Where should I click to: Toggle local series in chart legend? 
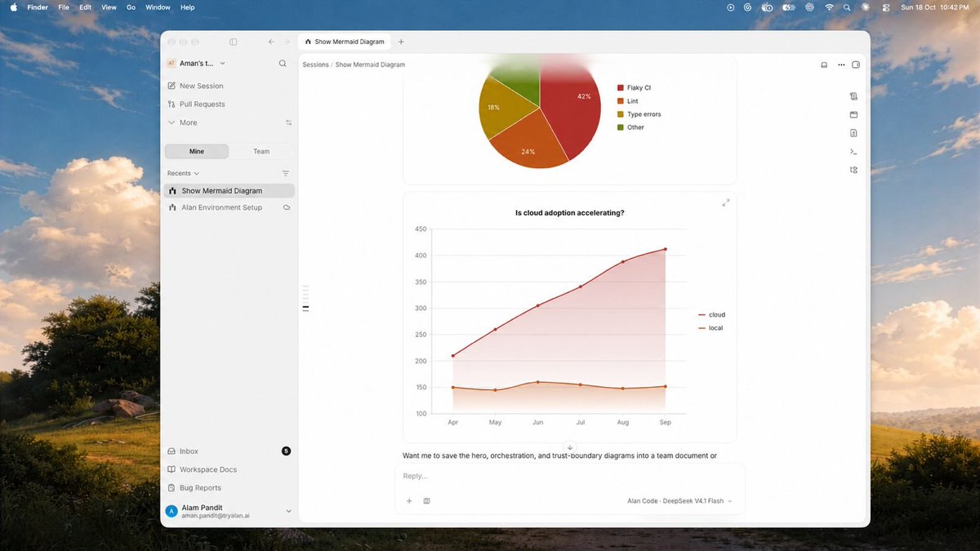710,328
